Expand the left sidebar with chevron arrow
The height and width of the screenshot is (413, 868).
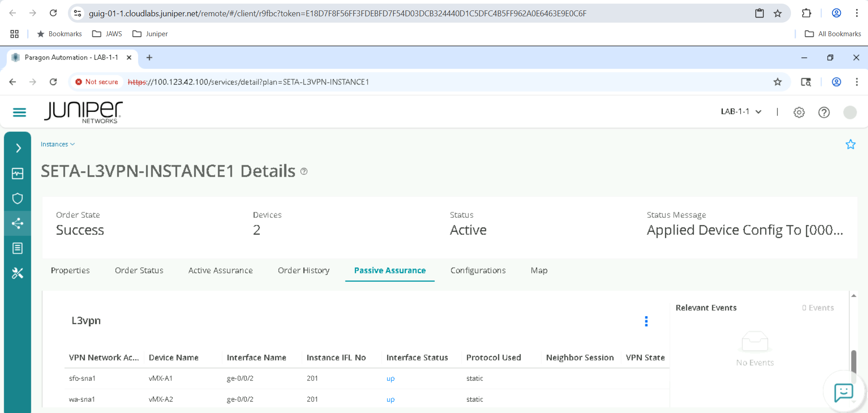point(18,148)
